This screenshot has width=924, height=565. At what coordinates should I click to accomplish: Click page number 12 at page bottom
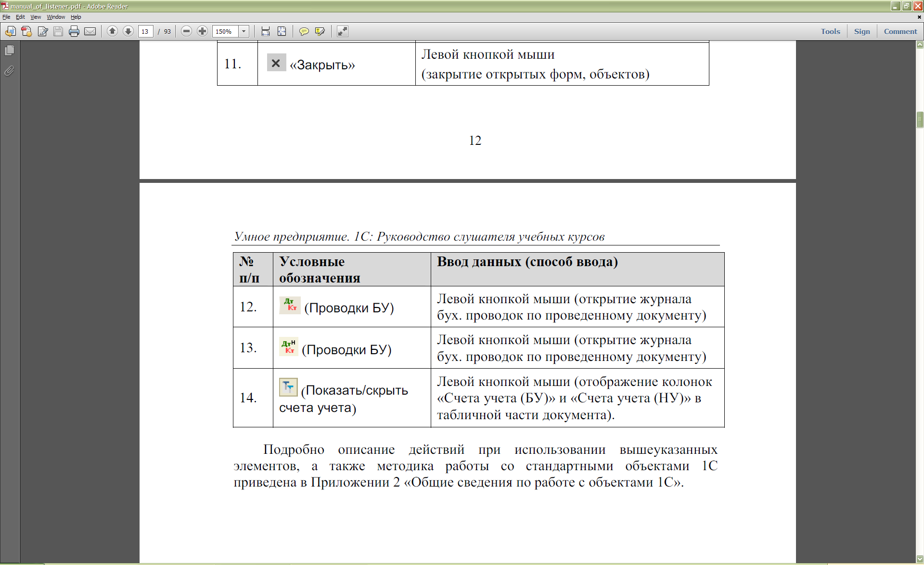click(x=475, y=141)
